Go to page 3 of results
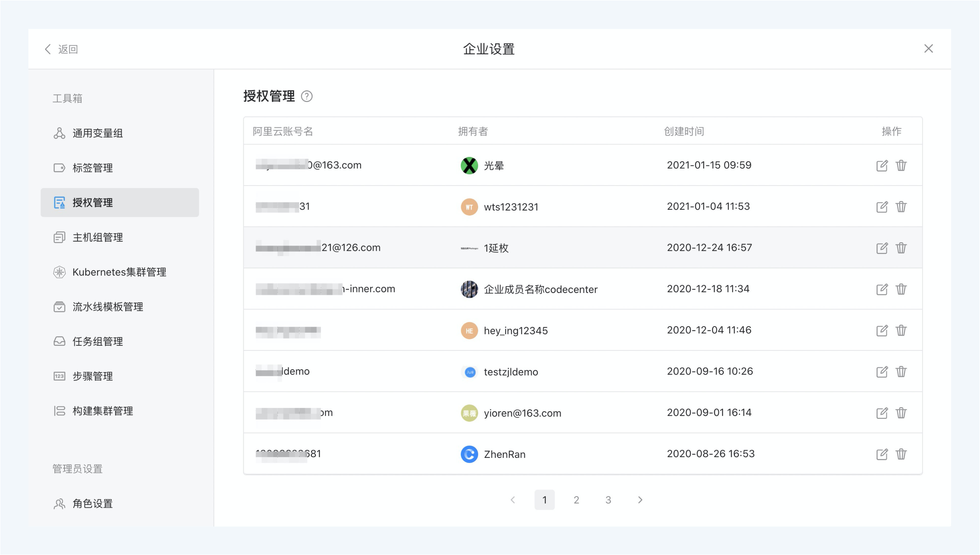The height and width of the screenshot is (555, 980). 608,500
